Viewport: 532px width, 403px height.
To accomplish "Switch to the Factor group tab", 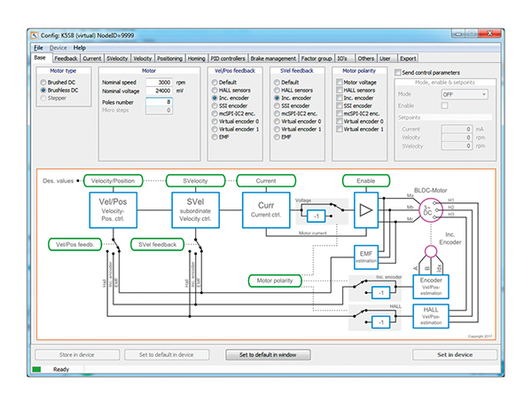I will [x=317, y=59].
